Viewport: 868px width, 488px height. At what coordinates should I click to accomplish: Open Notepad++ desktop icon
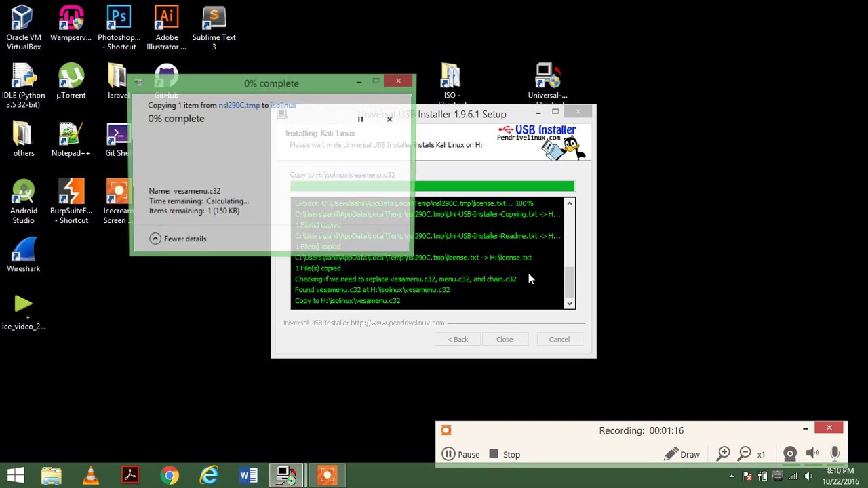pyautogui.click(x=71, y=140)
